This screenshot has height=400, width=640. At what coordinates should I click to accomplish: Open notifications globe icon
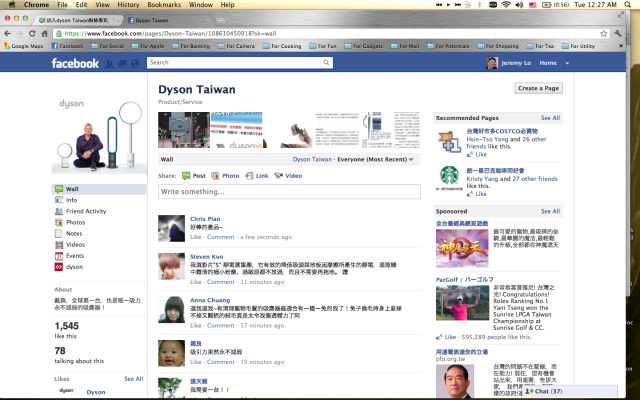coord(135,63)
